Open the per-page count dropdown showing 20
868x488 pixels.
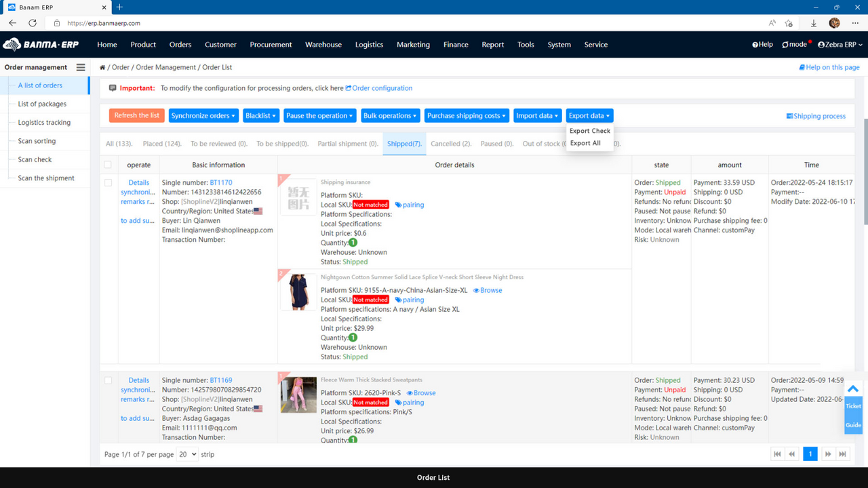(x=186, y=454)
